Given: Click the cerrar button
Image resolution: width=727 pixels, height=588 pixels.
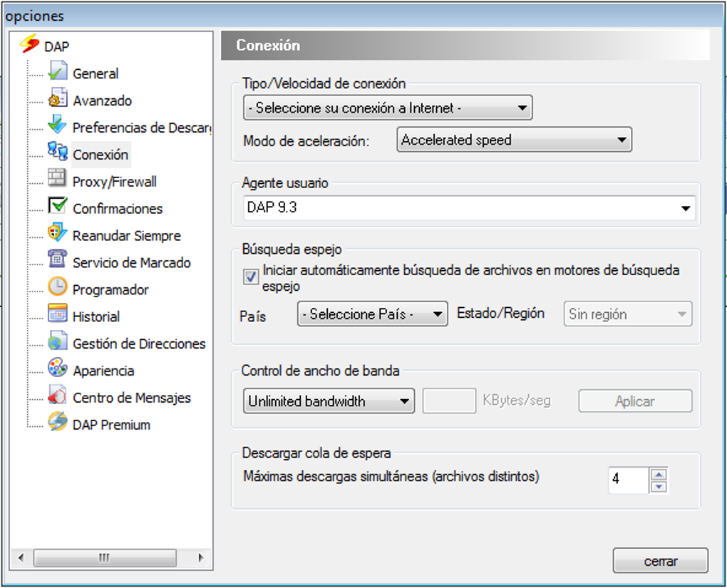Looking at the screenshot, I should click(x=660, y=561).
